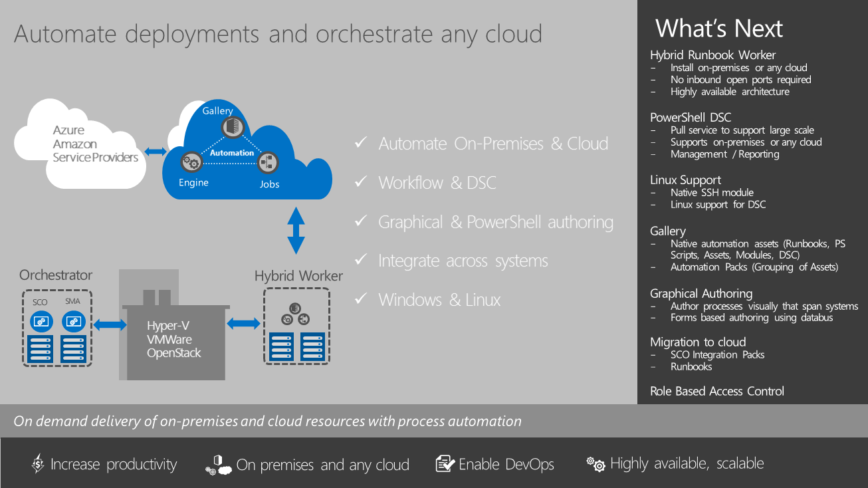Click 'Pull service to support large scale' bullet
The height and width of the screenshot is (488, 868).
pyautogui.click(x=742, y=130)
